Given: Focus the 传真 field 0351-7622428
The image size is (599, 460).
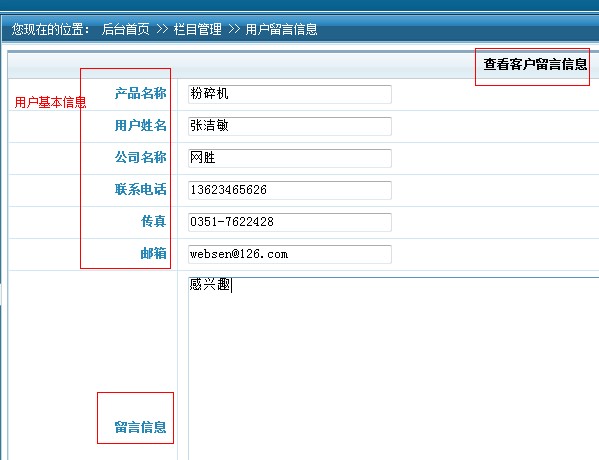Looking at the screenshot, I should (x=290, y=222).
